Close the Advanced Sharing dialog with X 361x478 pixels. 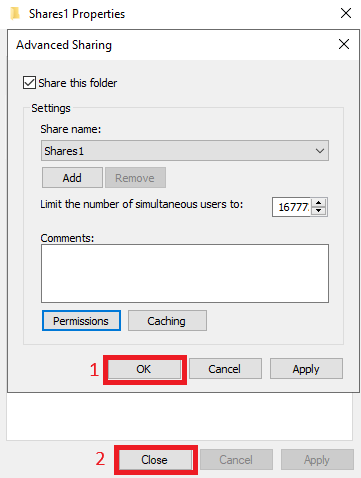[344, 44]
